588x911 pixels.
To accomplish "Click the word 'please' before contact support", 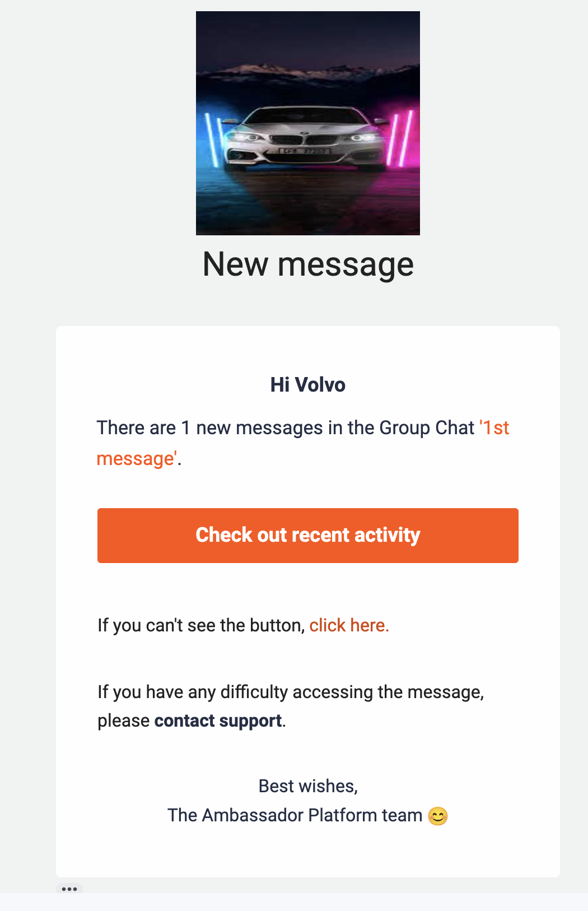I will point(124,721).
